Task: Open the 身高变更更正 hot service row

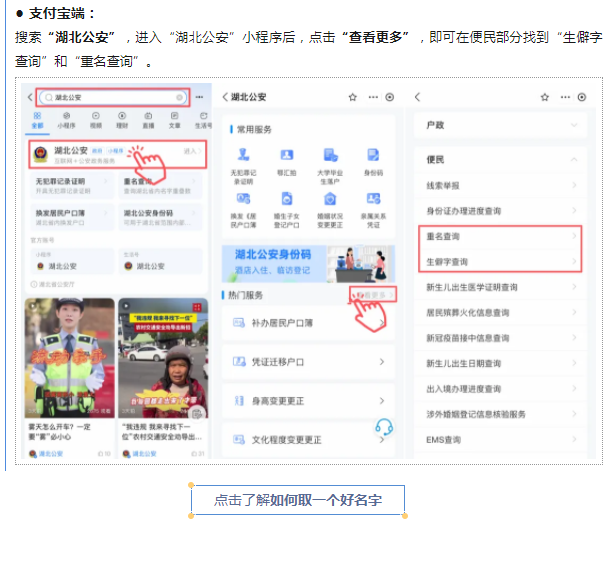Action: [x=308, y=401]
